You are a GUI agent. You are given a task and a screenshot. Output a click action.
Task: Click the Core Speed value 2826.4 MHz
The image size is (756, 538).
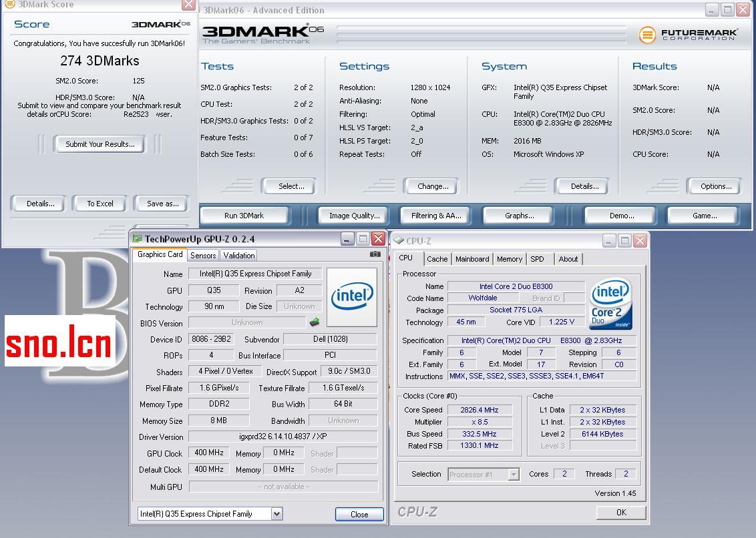[x=480, y=411]
